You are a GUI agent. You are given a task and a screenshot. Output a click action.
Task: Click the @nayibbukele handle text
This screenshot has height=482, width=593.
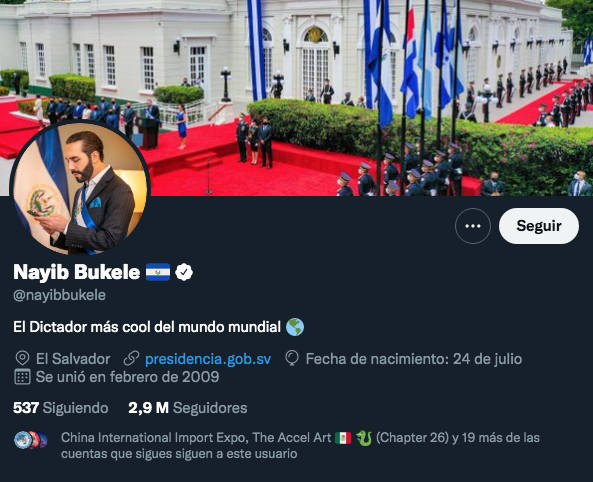[x=59, y=295]
